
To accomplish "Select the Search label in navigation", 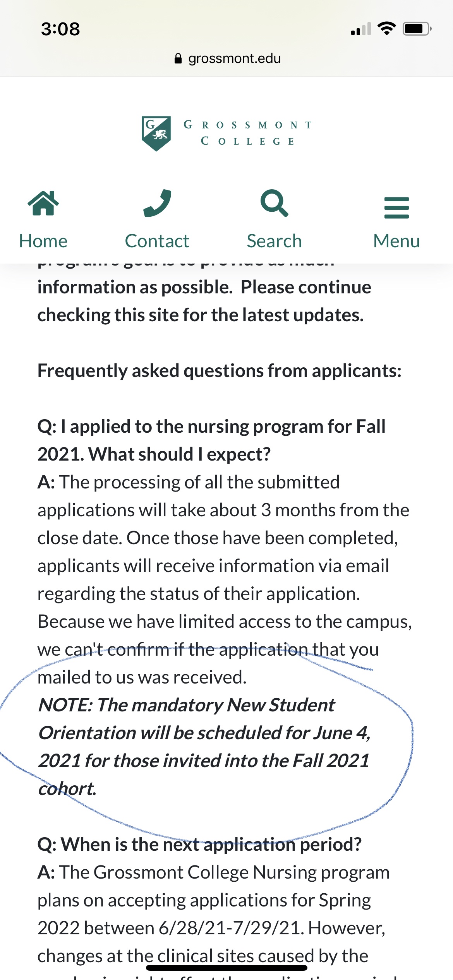I will pyautogui.click(x=275, y=241).
